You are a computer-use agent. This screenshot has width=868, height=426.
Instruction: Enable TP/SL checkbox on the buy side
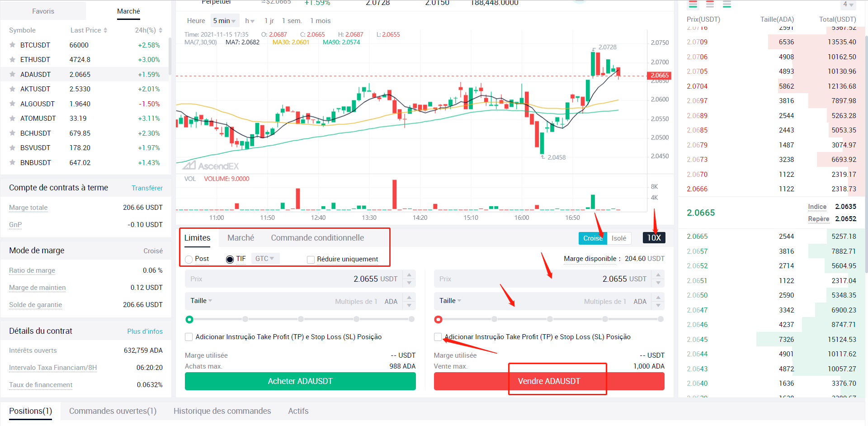point(189,337)
